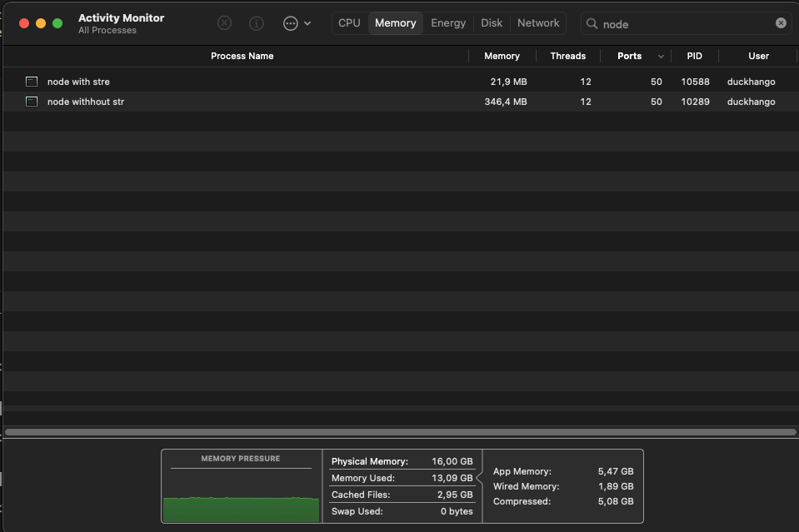Viewport: 799px width, 532px height.
Task: Click the magnifying glass search icon
Action: pos(592,24)
